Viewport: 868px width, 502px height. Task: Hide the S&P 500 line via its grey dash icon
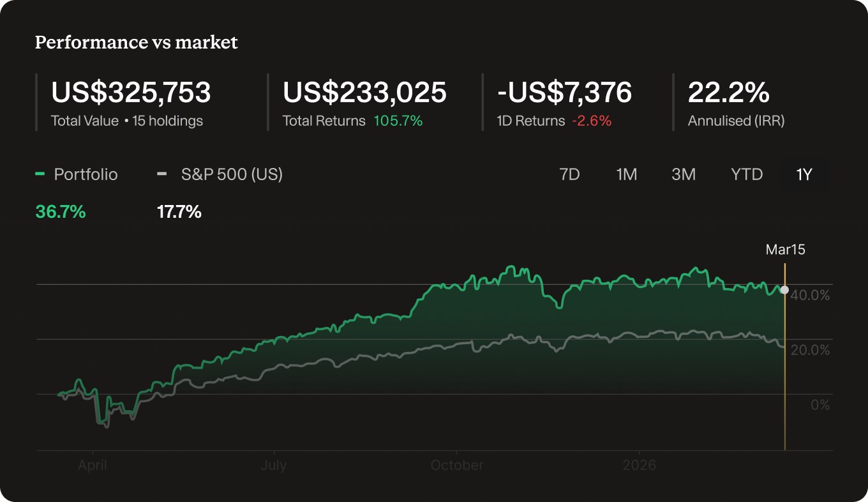tap(162, 174)
